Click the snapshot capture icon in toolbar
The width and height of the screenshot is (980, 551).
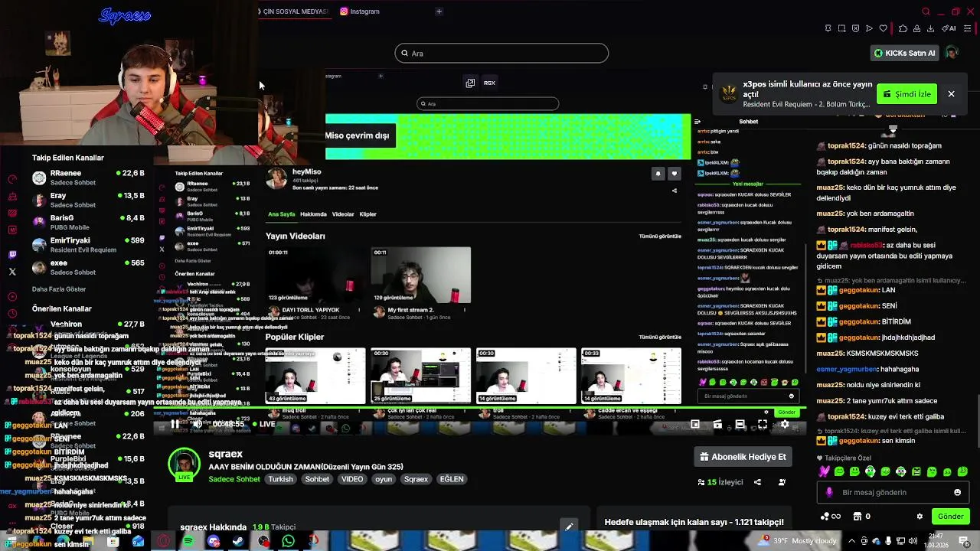pyautogui.click(x=841, y=28)
